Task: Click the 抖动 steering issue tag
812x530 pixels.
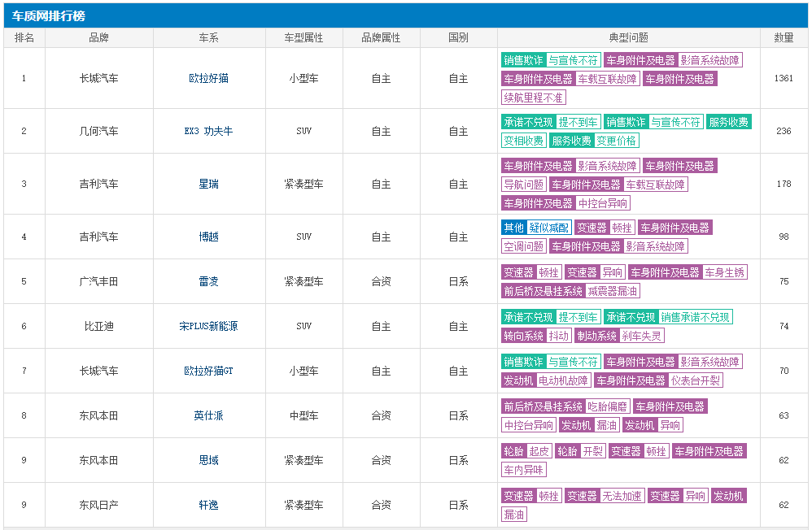Action: [x=559, y=336]
